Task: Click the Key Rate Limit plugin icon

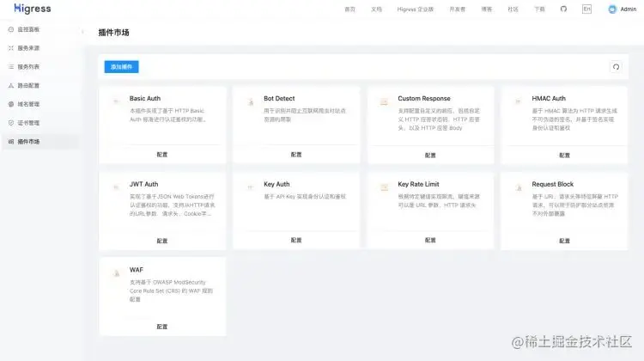Action: [x=385, y=187]
